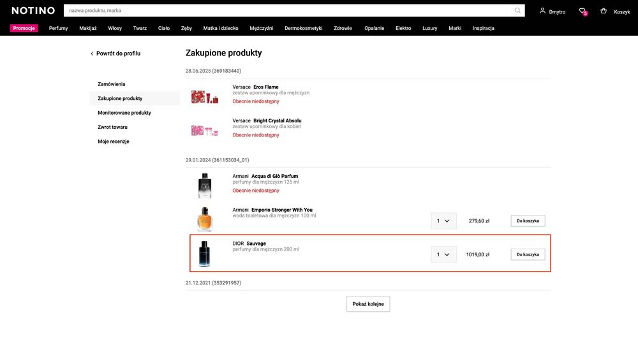Open the Promocje category
Screen dimensions: 638x364
(x=24, y=28)
